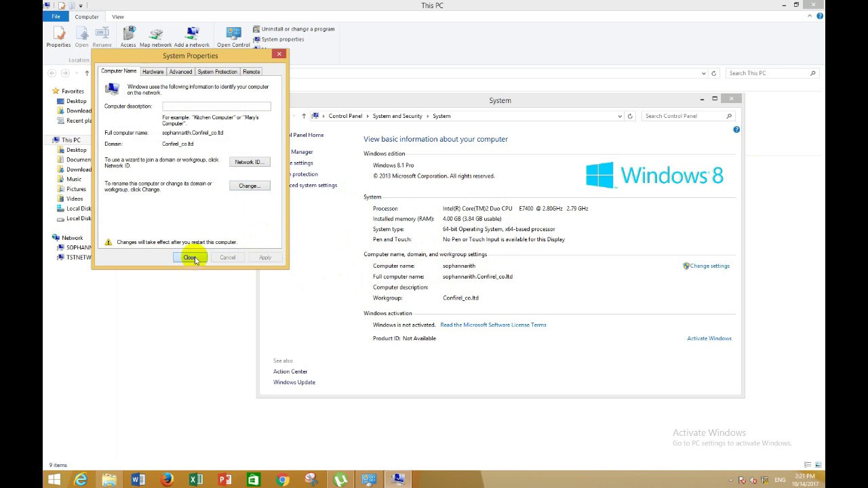Open PowerPoint from the taskbar
Screen dimensions: 868x488
[x=224, y=480]
